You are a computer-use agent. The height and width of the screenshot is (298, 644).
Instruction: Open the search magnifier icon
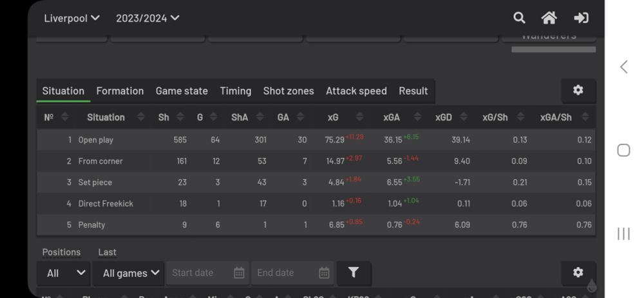coord(519,18)
